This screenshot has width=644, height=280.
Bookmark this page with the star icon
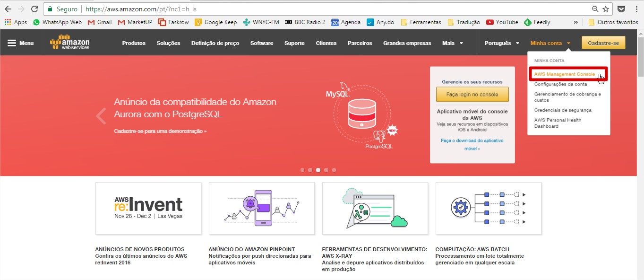coord(606,9)
